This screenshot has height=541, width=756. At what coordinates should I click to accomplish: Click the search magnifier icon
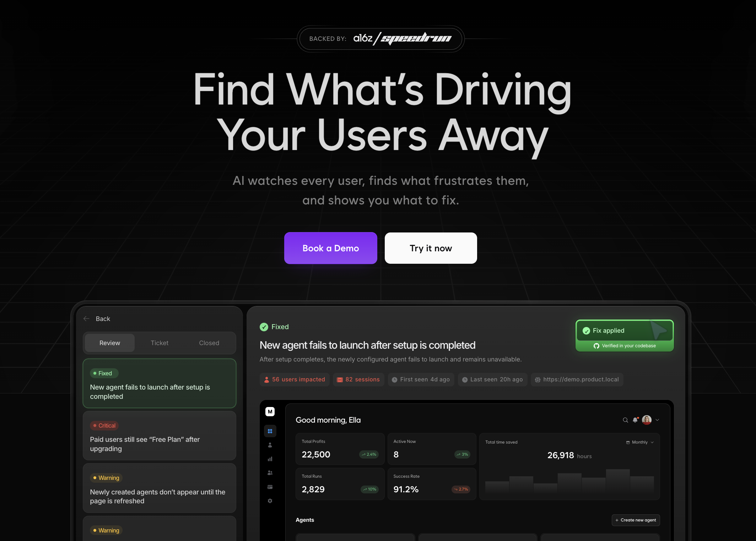[625, 420]
